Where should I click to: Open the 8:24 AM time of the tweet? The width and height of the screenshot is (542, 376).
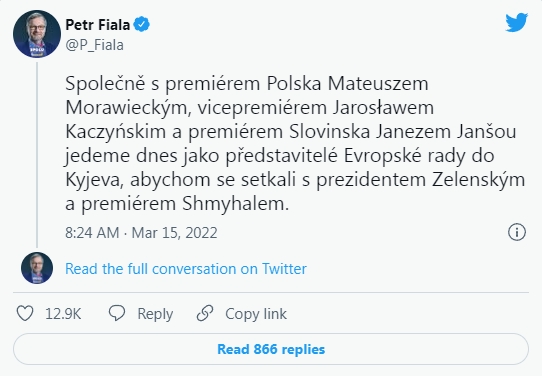click(x=92, y=233)
